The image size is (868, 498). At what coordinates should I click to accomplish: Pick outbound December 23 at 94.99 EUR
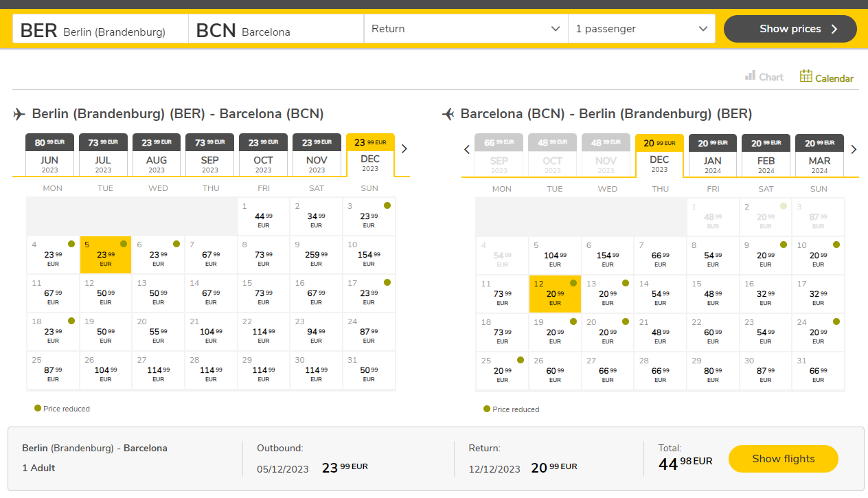click(316, 332)
